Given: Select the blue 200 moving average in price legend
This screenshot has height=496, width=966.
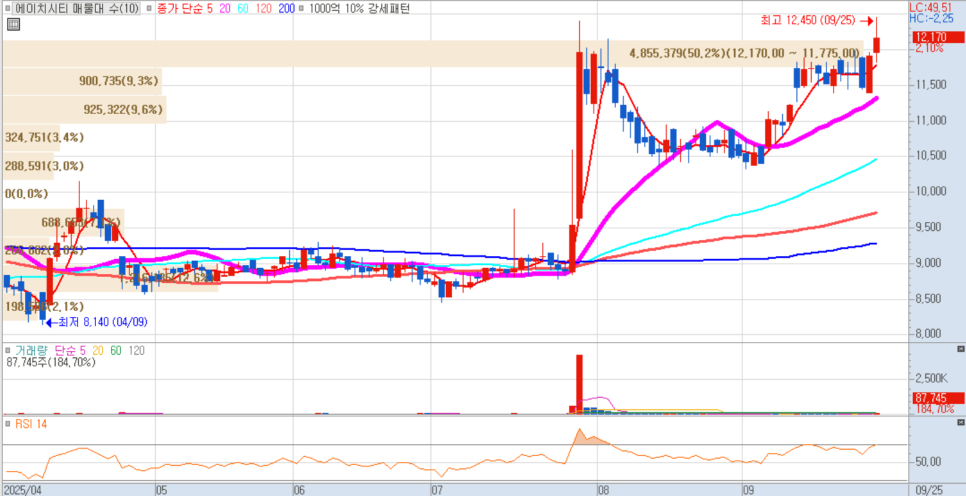Looking at the screenshot, I should click(286, 9).
